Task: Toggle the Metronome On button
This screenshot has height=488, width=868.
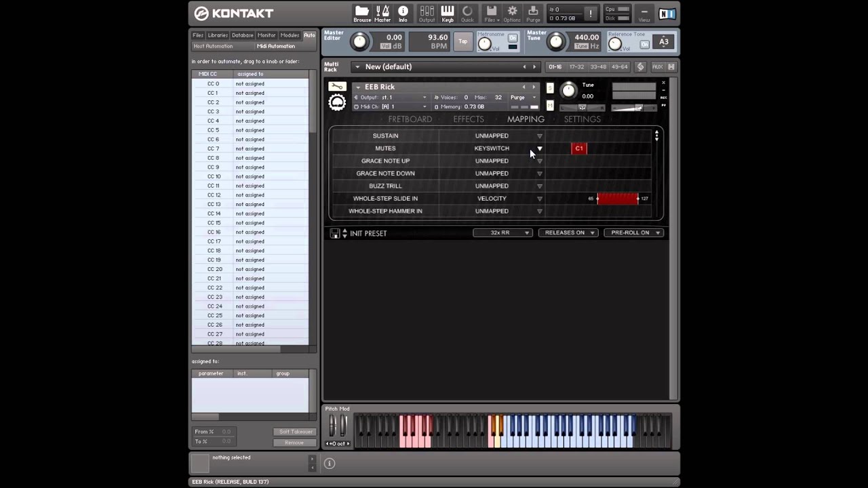Action: 513,38
